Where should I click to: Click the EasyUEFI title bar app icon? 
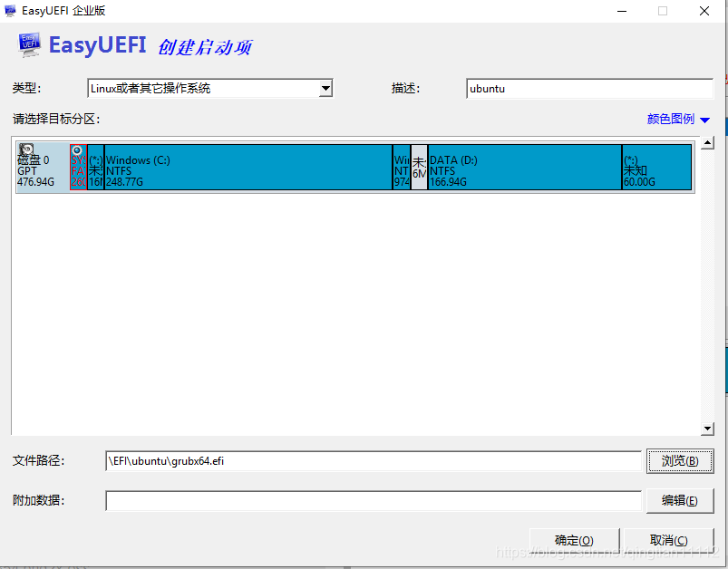(x=10, y=11)
